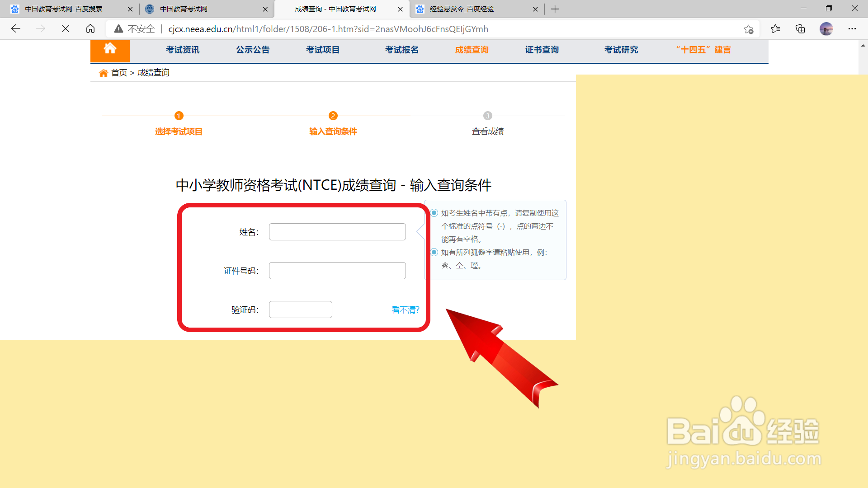Open the 证书查询 menu item
The width and height of the screenshot is (868, 488).
(x=542, y=50)
